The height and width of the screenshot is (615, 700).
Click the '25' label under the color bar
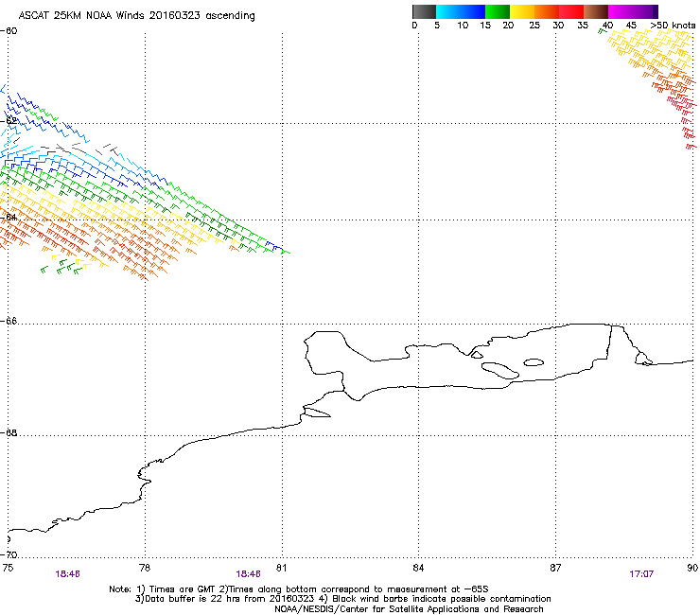[534, 26]
